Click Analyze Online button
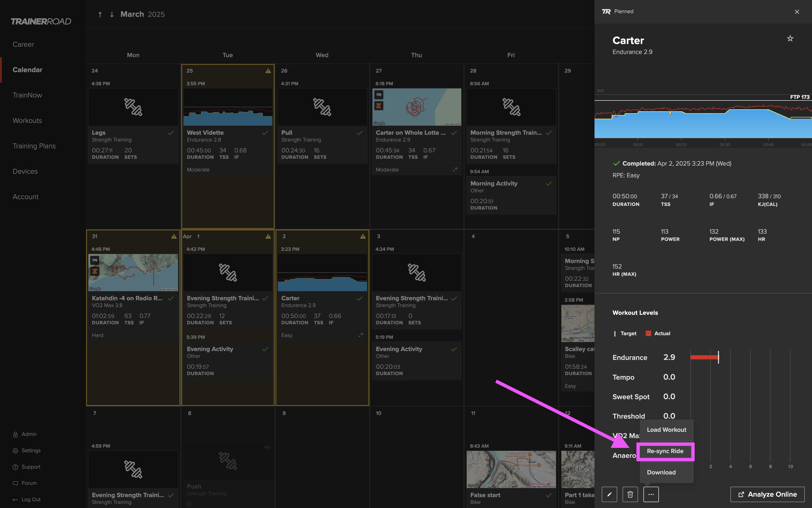The height and width of the screenshot is (508, 812). (x=767, y=494)
